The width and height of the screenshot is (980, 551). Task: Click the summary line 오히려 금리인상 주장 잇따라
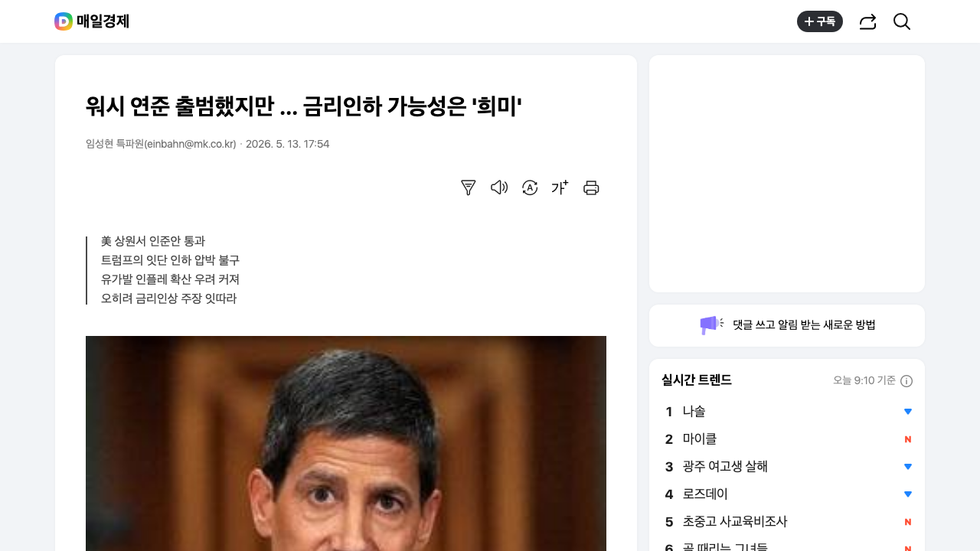click(169, 298)
